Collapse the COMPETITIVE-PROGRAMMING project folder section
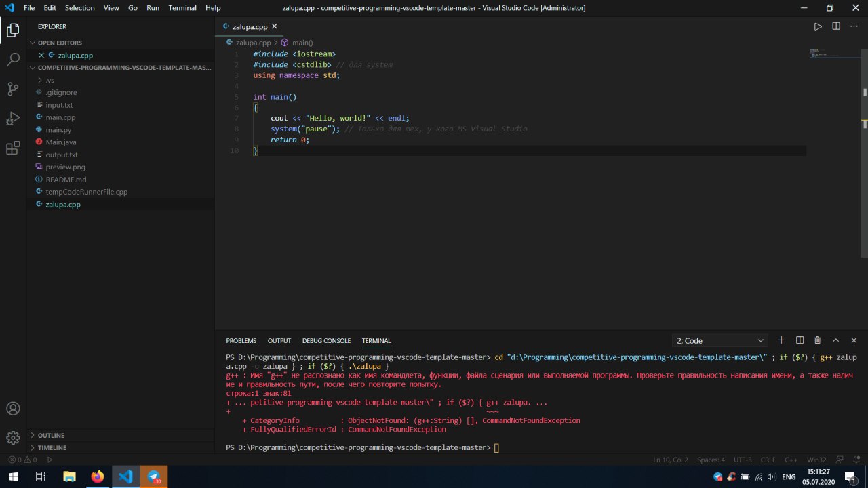 (x=121, y=68)
